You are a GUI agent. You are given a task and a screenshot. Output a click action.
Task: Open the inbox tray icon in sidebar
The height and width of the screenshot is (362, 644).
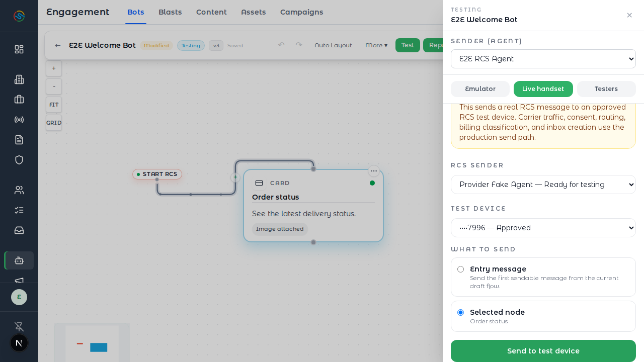pyautogui.click(x=19, y=230)
